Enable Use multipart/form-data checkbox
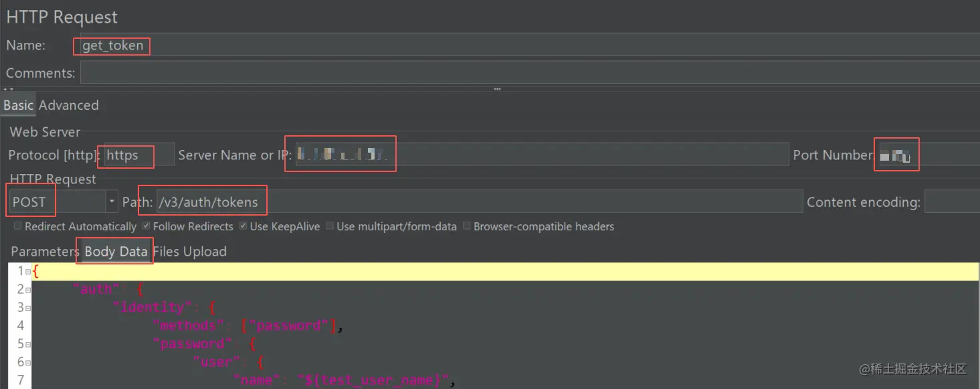 (330, 226)
